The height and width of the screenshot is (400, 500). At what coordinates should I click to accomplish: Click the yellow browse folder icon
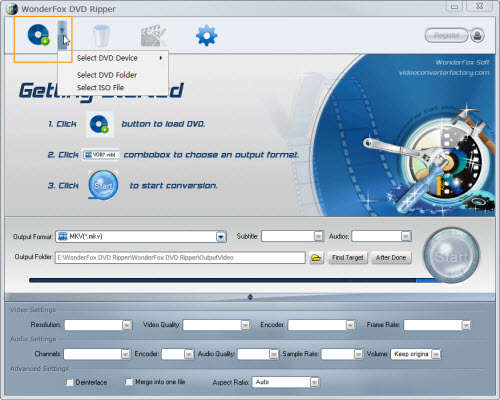pyautogui.click(x=316, y=258)
